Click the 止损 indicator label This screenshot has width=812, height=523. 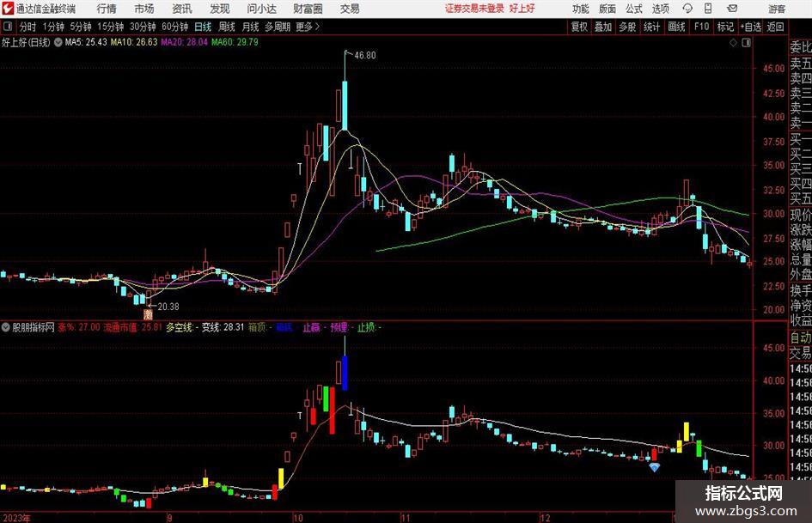tap(366, 327)
